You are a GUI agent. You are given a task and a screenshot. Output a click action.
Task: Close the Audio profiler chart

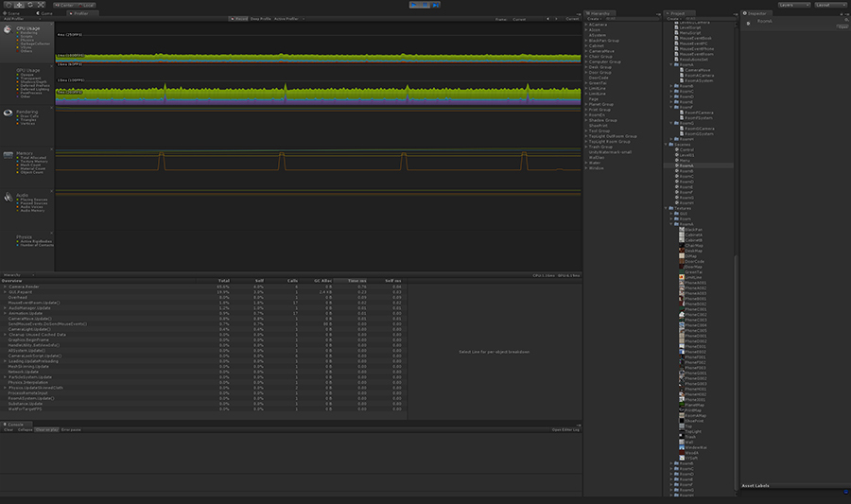[52, 192]
